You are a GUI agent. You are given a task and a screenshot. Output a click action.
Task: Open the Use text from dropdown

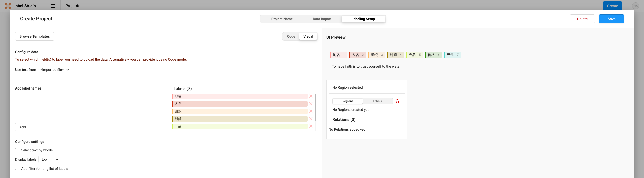(x=53, y=70)
